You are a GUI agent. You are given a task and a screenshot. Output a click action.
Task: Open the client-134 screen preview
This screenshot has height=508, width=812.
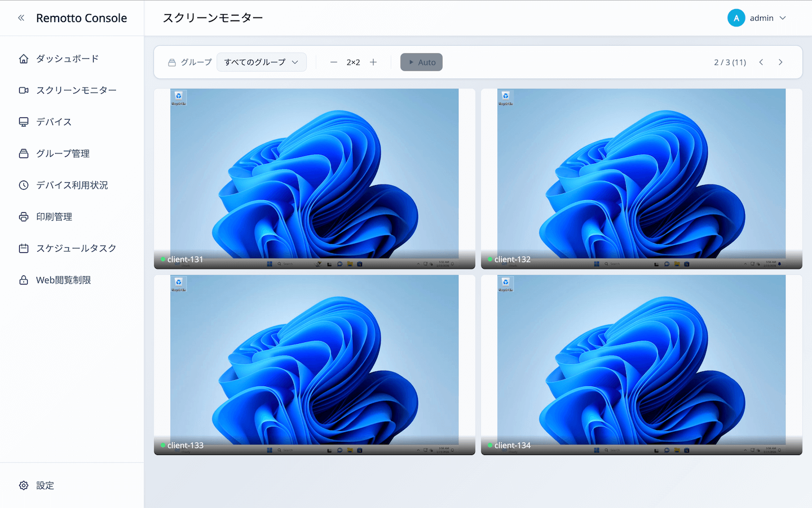(x=641, y=364)
